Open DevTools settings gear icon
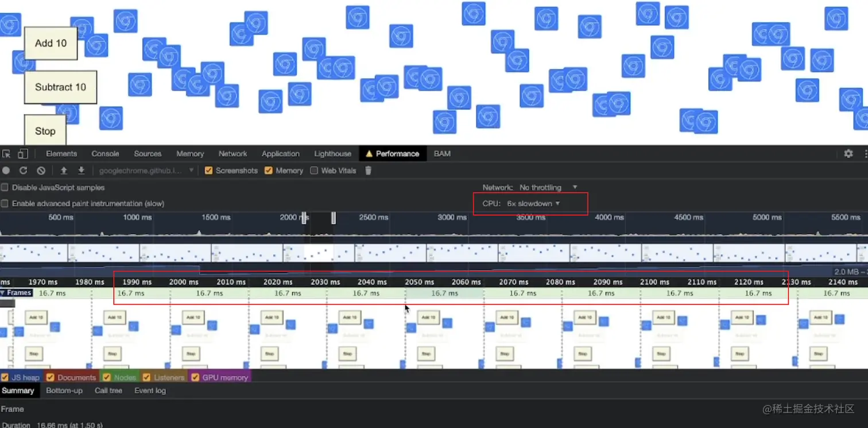 point(848,154)
